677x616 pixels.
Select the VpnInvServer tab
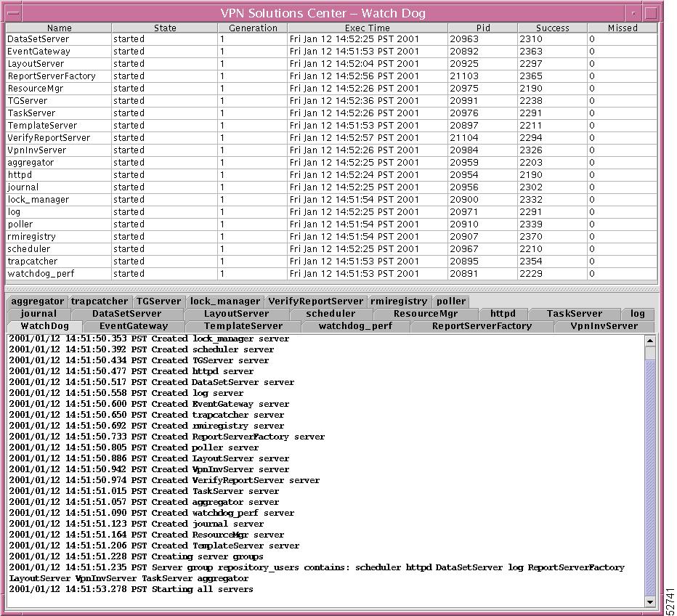[604, 326]
